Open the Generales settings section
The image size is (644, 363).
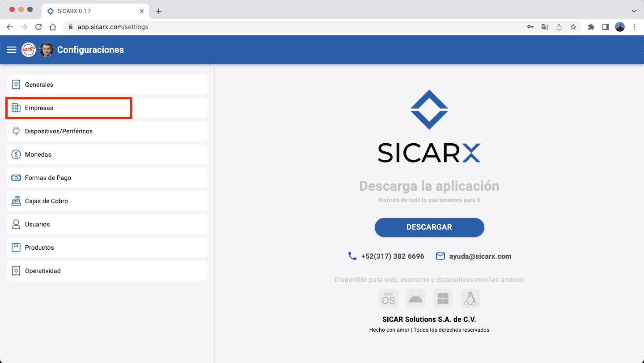(107, 85)
